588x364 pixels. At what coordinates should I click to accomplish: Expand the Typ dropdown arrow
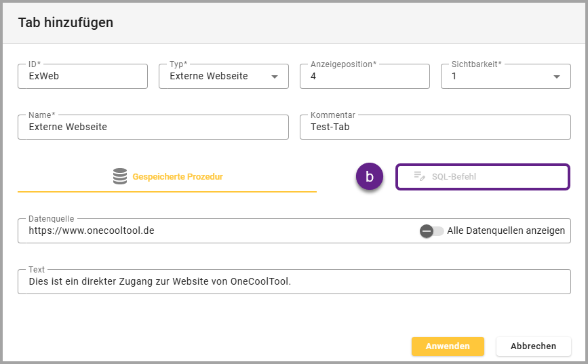point(275,77)
